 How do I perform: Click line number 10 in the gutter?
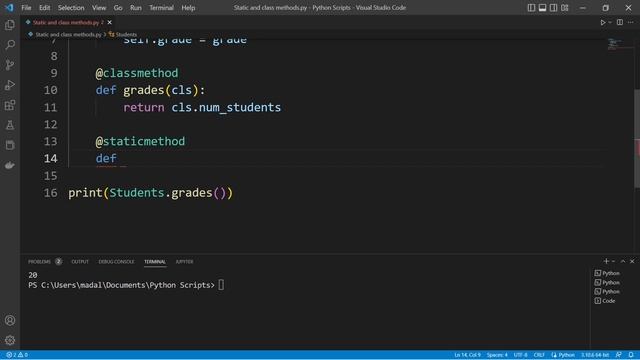51,90
